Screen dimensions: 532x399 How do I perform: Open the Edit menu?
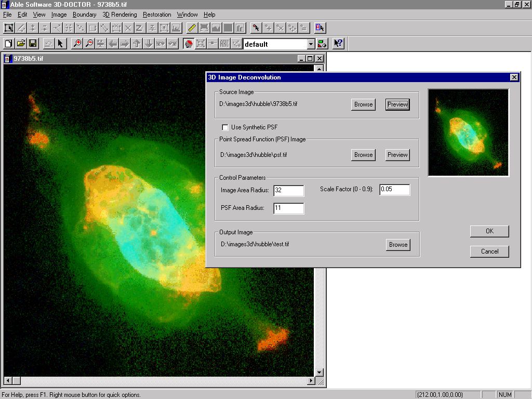pos(22,15)
